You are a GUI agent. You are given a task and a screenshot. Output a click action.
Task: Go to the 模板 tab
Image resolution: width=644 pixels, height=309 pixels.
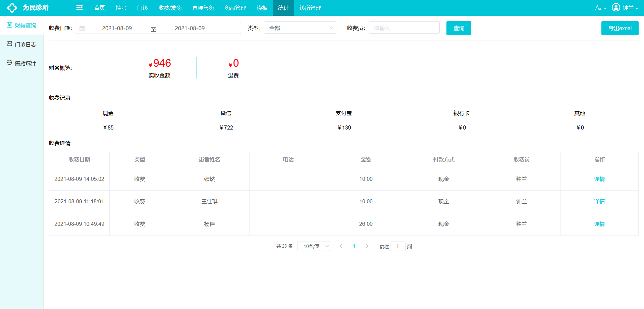click(x=262, y=8)
